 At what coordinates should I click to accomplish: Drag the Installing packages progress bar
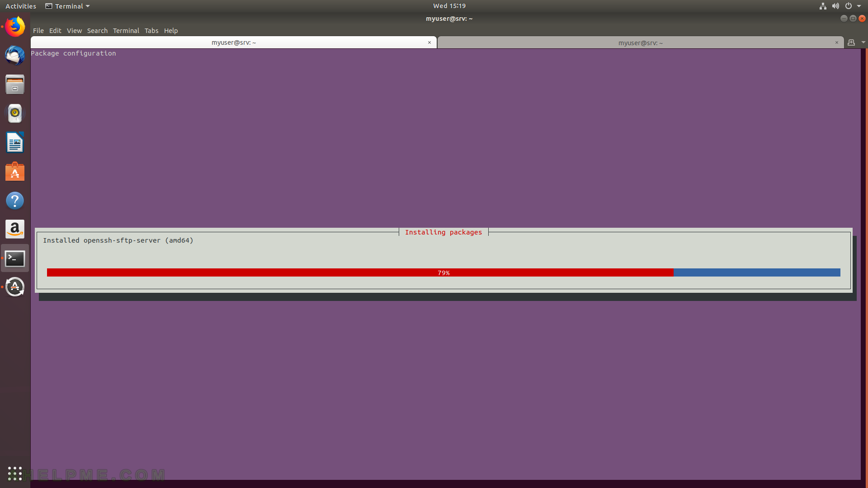coord(443,272)
